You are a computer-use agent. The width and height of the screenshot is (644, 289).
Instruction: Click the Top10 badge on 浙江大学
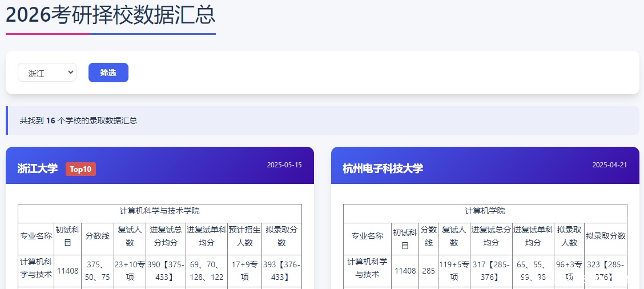[80, 169]
